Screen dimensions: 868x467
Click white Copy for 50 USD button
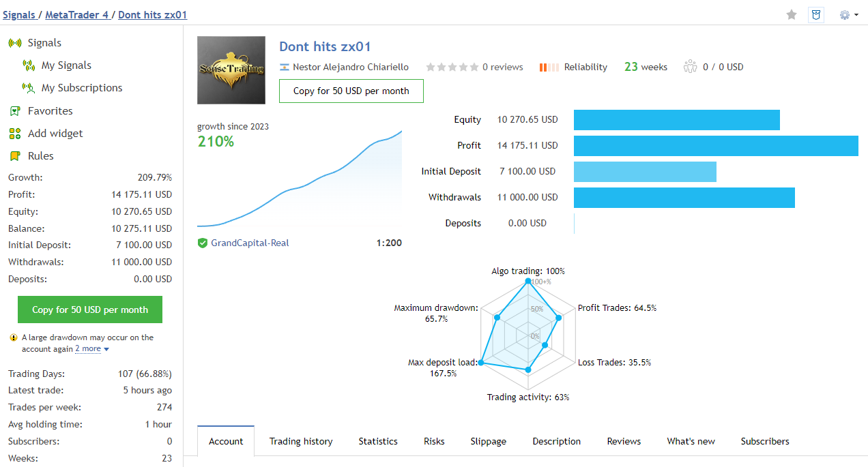click(x=351, y=91)
